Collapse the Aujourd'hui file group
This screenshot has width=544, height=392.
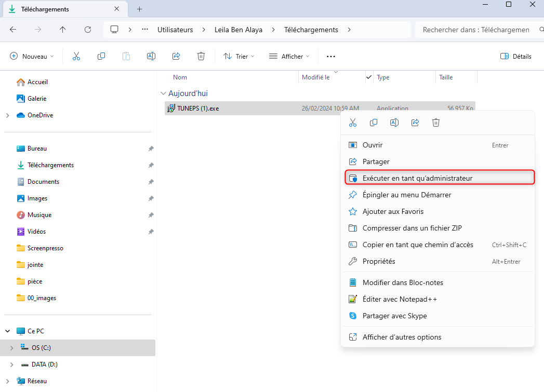[163, 94]
